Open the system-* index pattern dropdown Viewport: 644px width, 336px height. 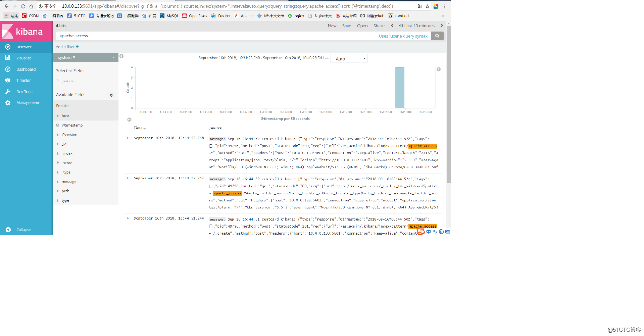click(86, 57)
